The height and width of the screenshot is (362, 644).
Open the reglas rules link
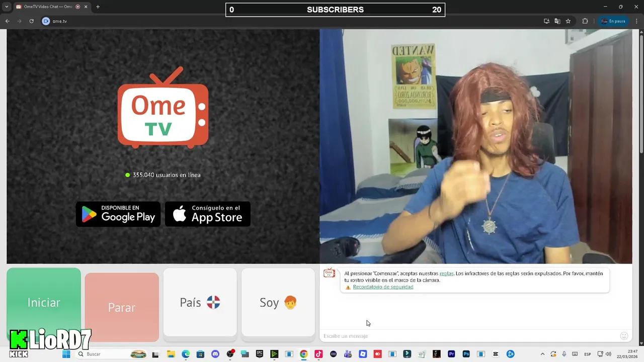[x=446, y=274]
